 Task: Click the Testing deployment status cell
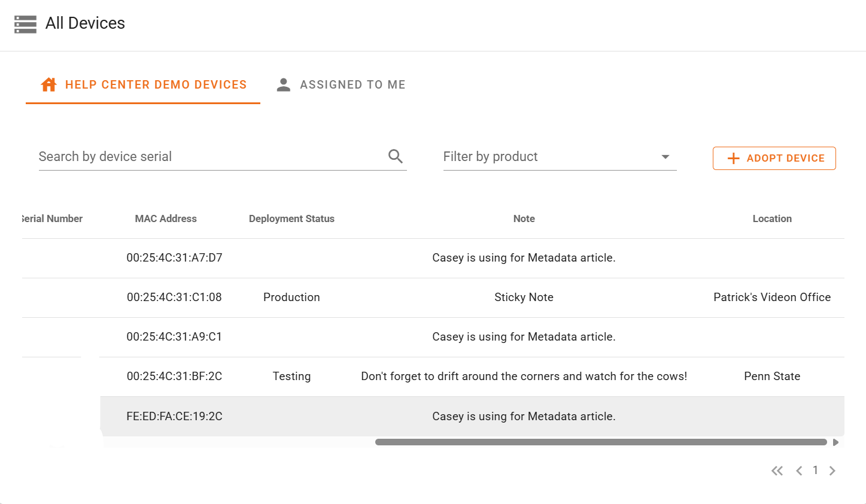click(291, 376)
